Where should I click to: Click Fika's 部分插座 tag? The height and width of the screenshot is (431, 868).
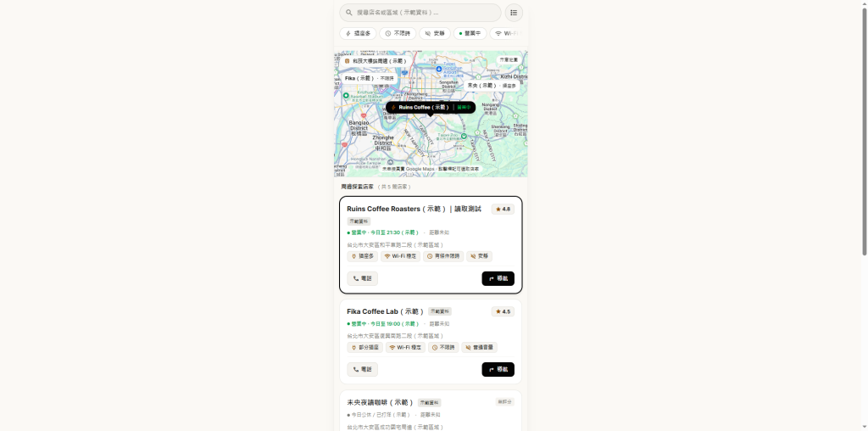tap(364, 347)
